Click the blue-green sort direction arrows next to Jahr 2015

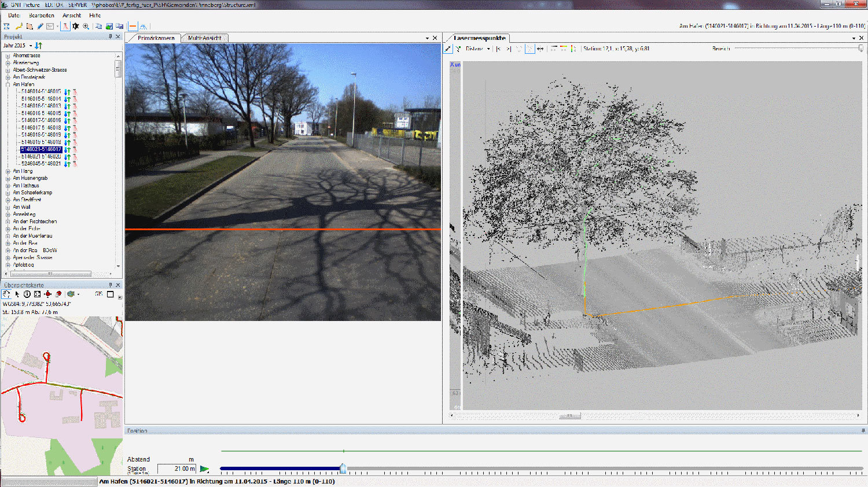click(39, 45)
